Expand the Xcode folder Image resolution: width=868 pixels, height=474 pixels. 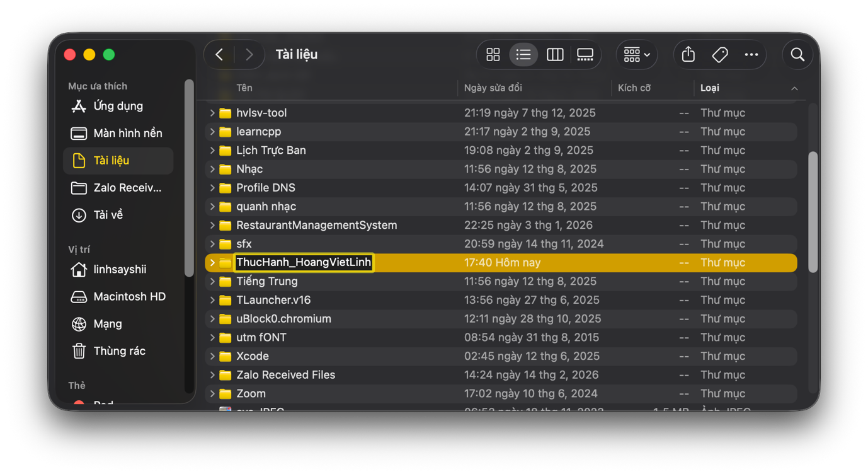coord(212,356)
